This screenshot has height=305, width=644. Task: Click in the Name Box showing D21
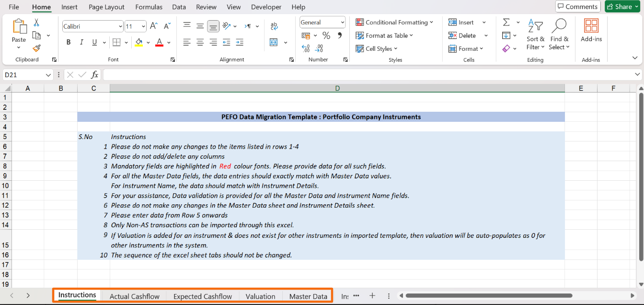click(24, 75)
